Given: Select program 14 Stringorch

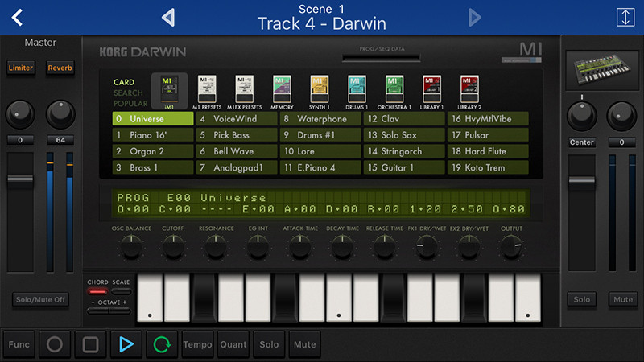Looking at the screenshot, I should [x=404, y=151].
